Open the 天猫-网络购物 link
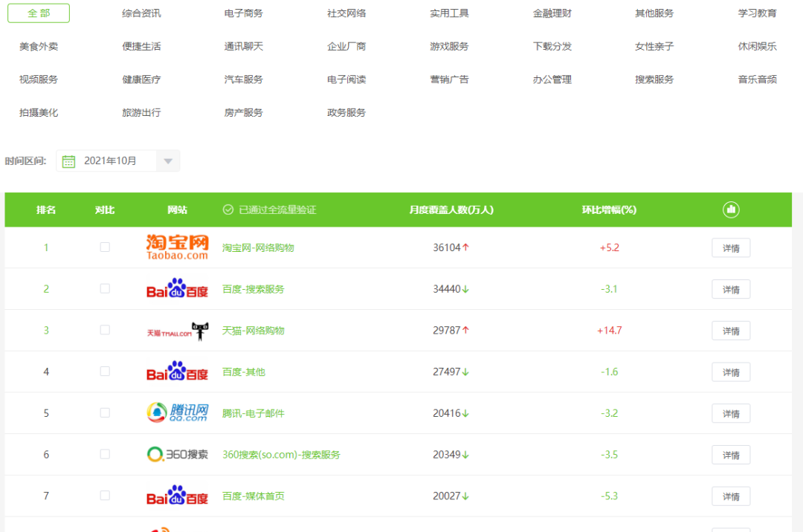This screenshot has height=532, width=803. pyautogui.click(x=253, y=331)
